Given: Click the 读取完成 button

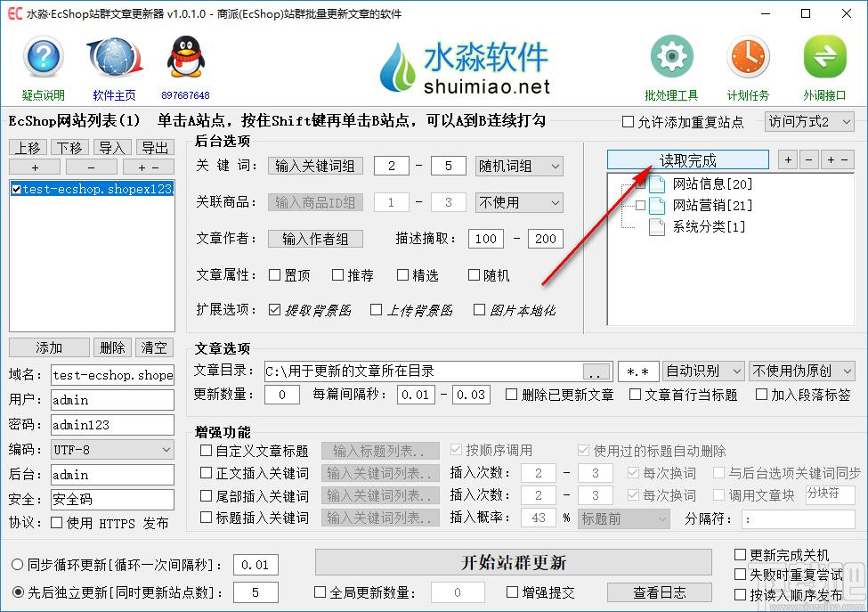Looking at the screenshot, I should point(688,160).
